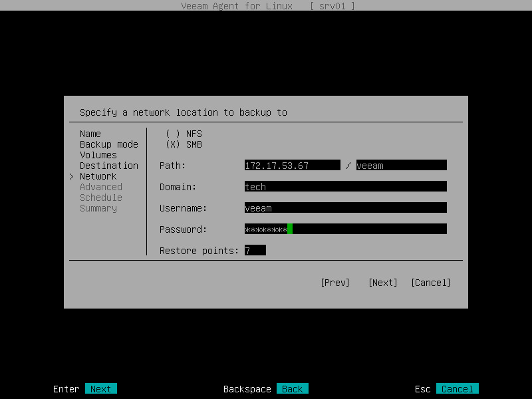Click the server address field containing 172.17.53.67
The image size is (532, 399).
click(x=292, y=165)
